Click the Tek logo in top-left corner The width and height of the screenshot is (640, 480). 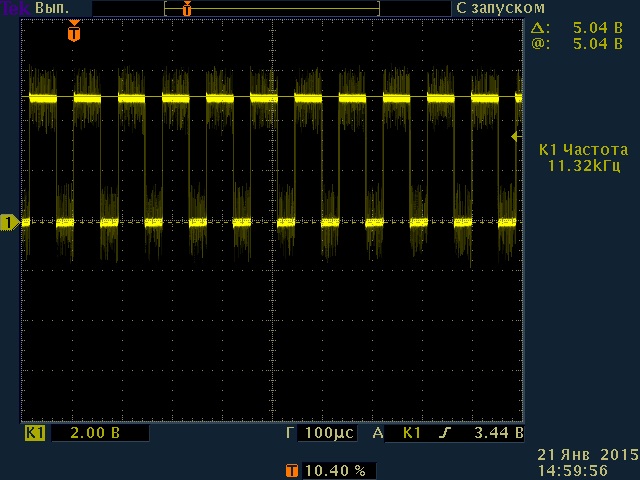pos(15,7)
